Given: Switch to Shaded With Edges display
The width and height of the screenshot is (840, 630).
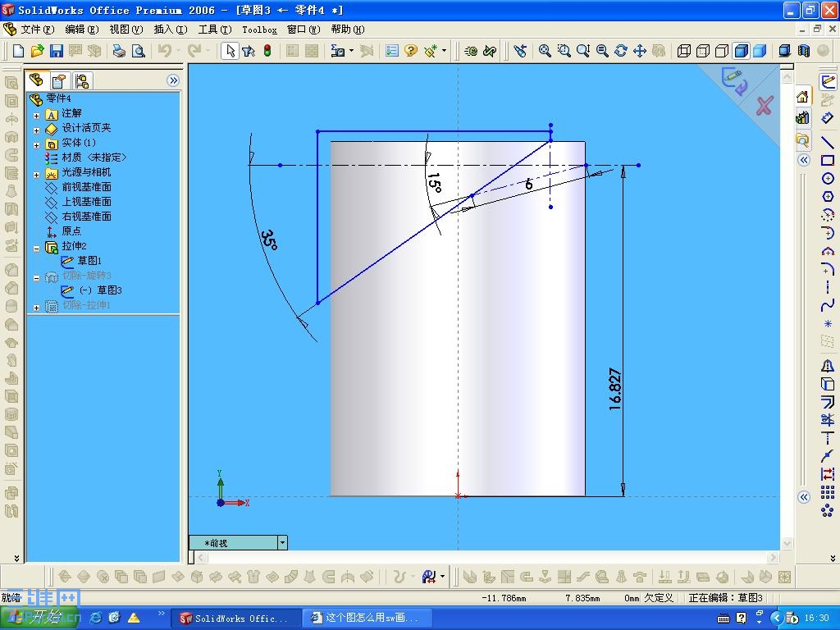Looking at the screenshot, I should coord(742,51).
